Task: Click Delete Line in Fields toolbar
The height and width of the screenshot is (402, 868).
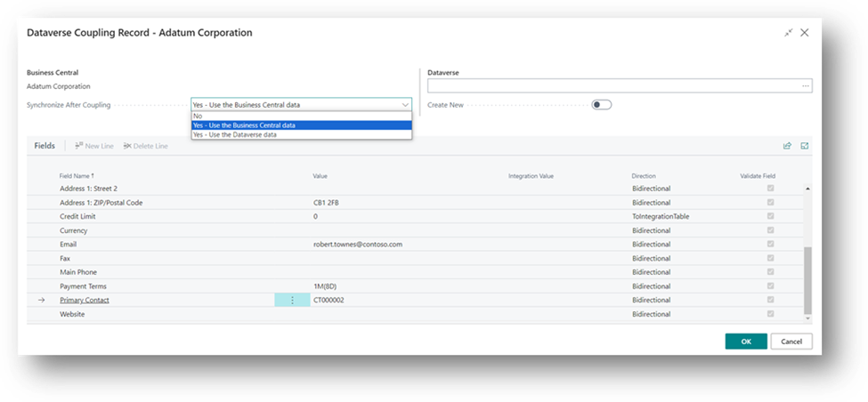Action: (x=146, y=146)
